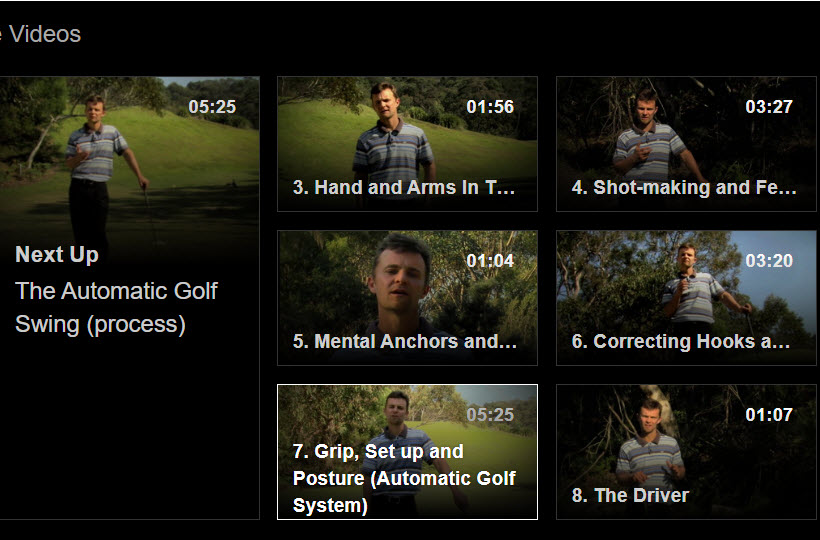Click the 03:20 duration badge

[769, 261]
